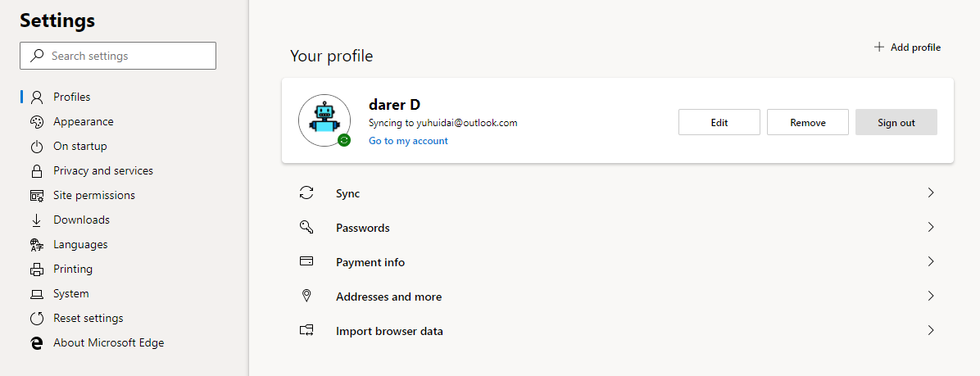Click the Appearance palette icon in sidebar
Screen dimensions: 980x376
pyautogui.click(x=36, y=122)
